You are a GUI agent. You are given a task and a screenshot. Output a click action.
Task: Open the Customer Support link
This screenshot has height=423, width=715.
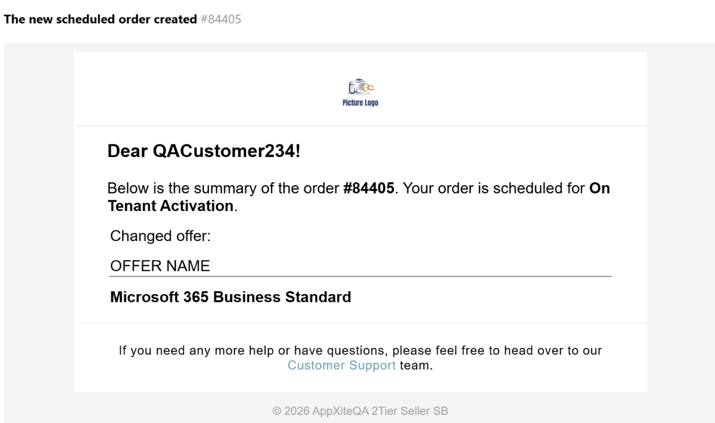[341, 365]
